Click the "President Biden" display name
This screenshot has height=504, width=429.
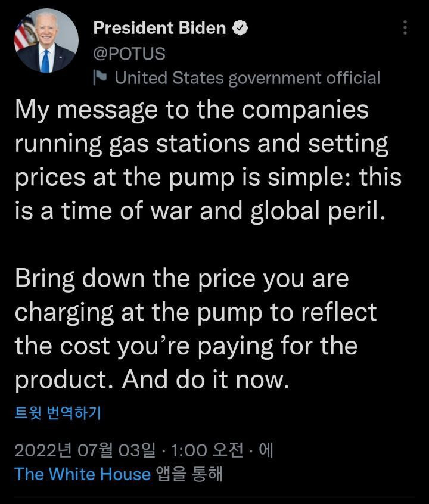tap(160, 28)
